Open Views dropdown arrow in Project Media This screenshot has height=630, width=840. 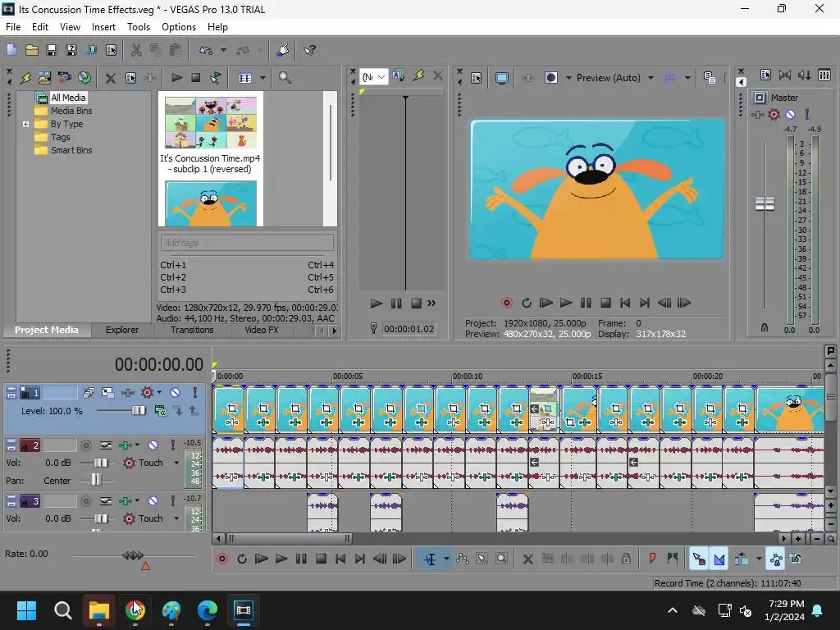(262, 78)
